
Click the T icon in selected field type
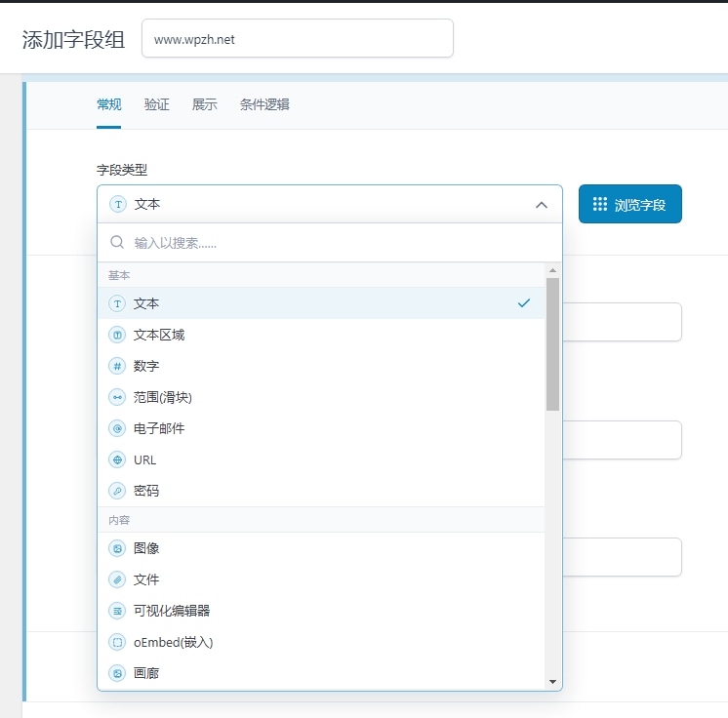(118, 204)
